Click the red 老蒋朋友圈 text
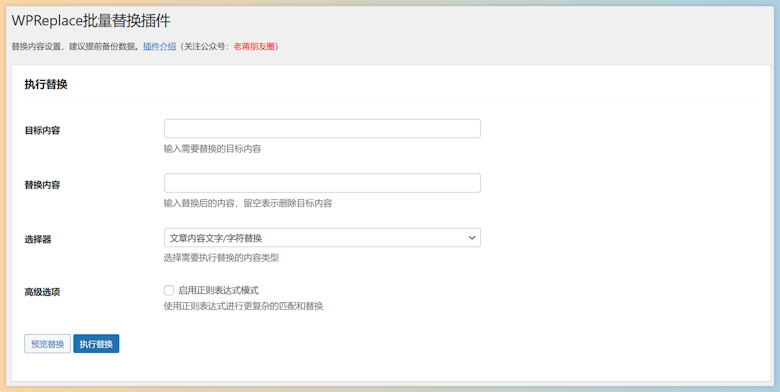Viewport: 780px width, 392px height. pos(254,47)
